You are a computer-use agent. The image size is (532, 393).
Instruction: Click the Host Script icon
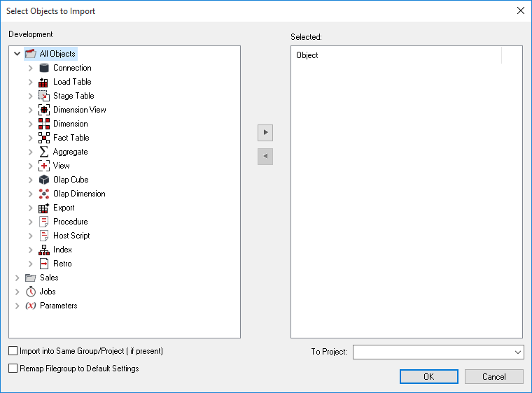[44, 236]
